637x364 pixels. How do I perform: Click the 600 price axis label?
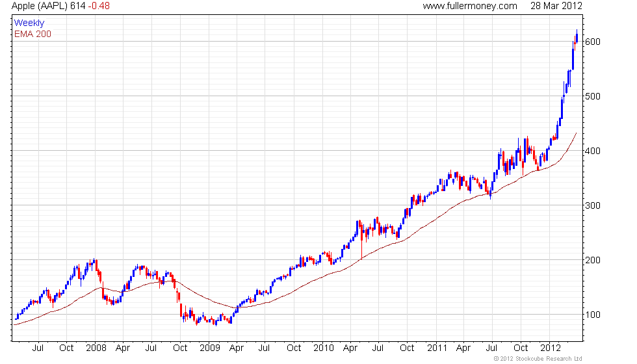tap(592, 42)
